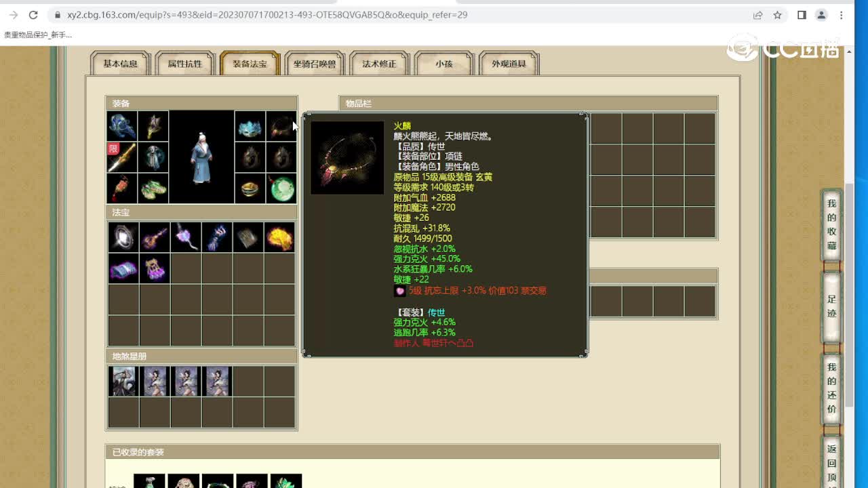This screenshot has height=488, width=868.
Task: Click the 物品栏 panel header
Action: point(528,104)
